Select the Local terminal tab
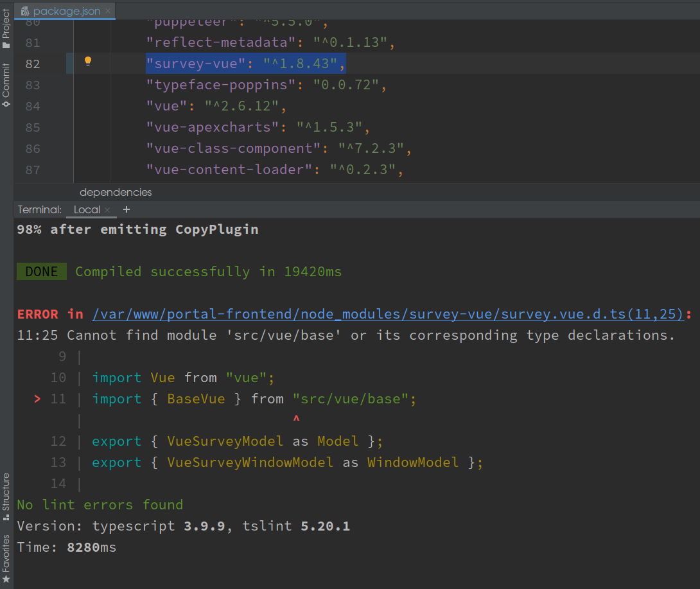 (85, 209)
